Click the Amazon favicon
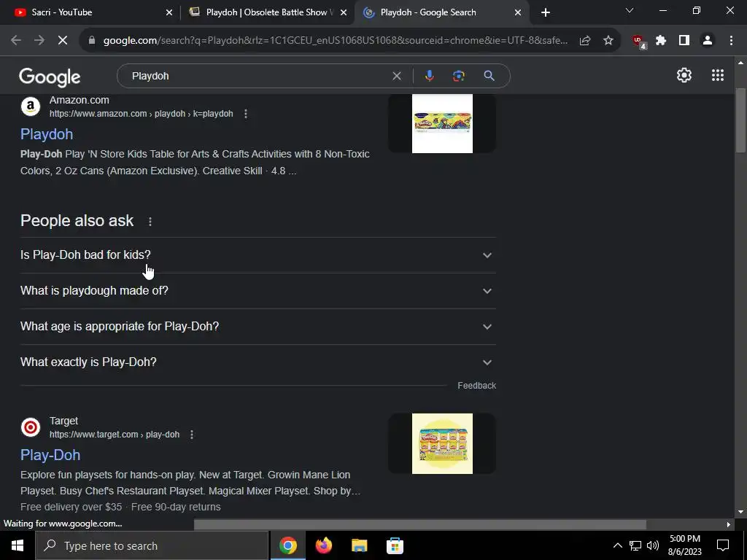This screenshot has width=747, height=560. pos(31,106)
